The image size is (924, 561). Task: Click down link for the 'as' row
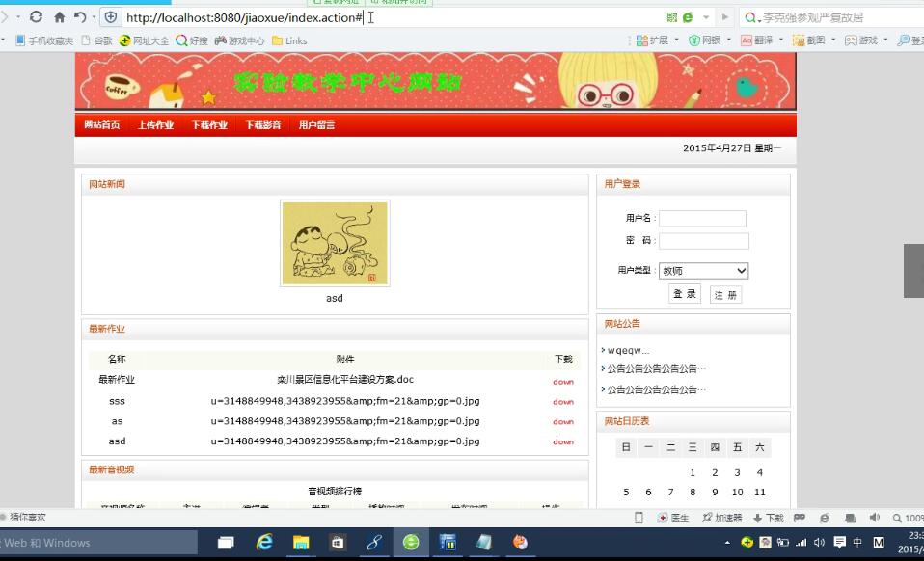click(x=563, y=421)
